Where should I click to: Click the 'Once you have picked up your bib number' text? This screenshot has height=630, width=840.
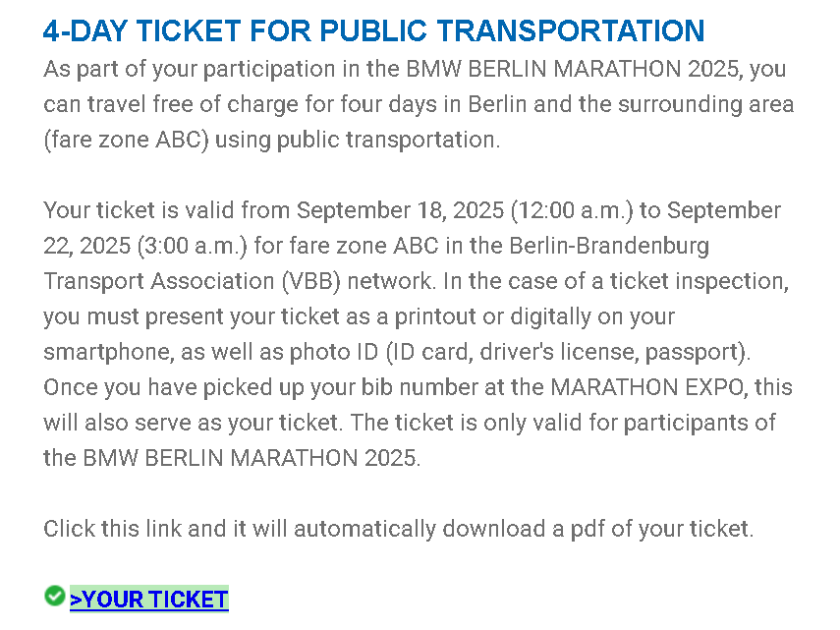click(261, 387)
